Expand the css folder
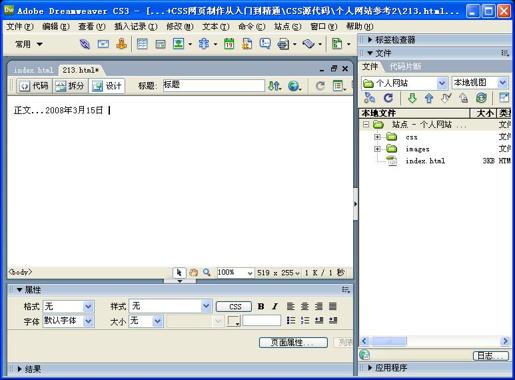The width and height of the screenshot is (515, 380). tap(377, 137)
